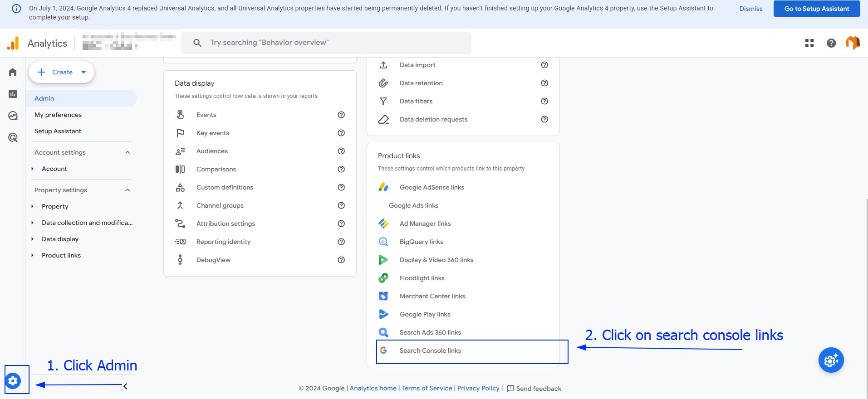Click the help question mark icon in header
The height and width of the screenshot is (399, 868).
(831, 43)
